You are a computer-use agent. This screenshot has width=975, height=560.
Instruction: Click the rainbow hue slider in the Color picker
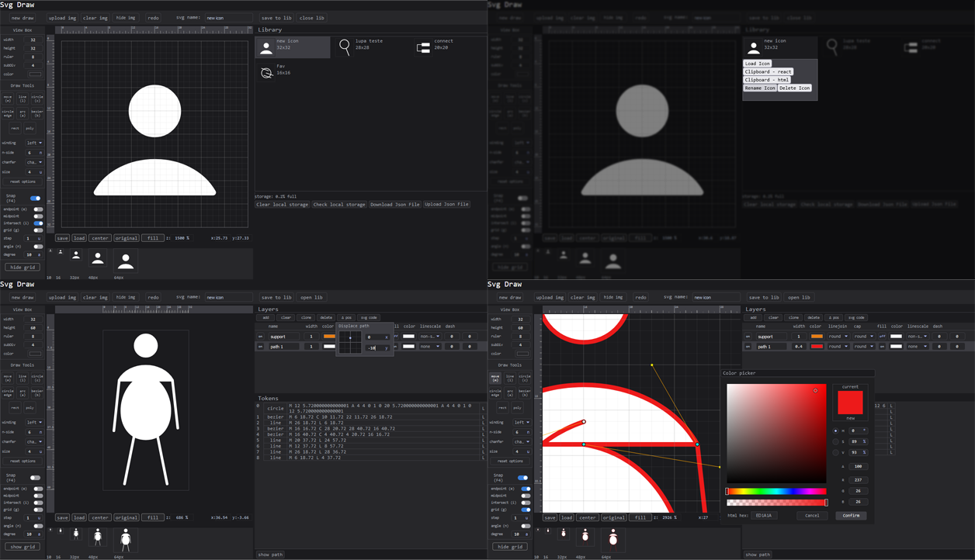[x=776, y=491]
